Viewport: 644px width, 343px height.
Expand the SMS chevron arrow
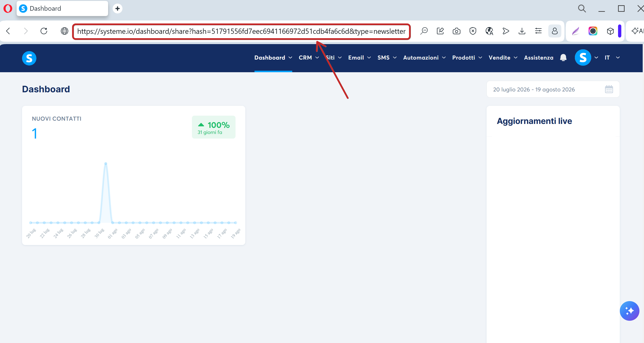pyautogui.click(x=395, y=58)
